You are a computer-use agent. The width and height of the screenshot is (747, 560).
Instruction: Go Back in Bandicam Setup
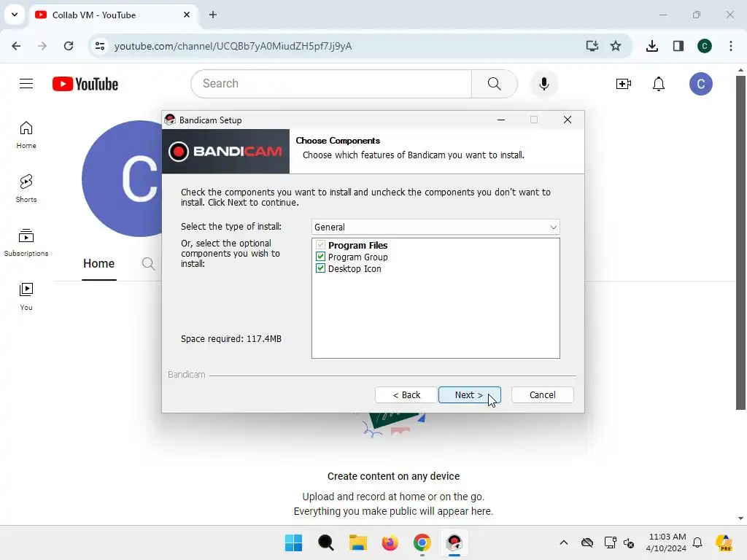406,394
